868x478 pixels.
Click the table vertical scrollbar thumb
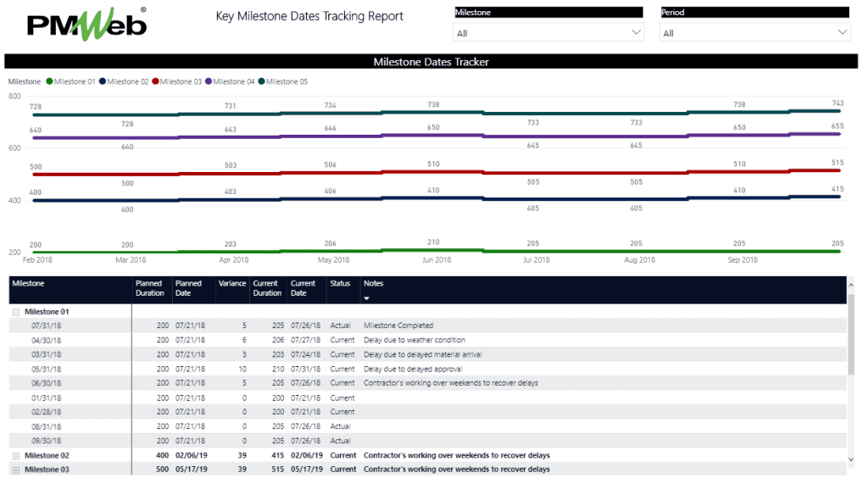[x=851, y=335]
